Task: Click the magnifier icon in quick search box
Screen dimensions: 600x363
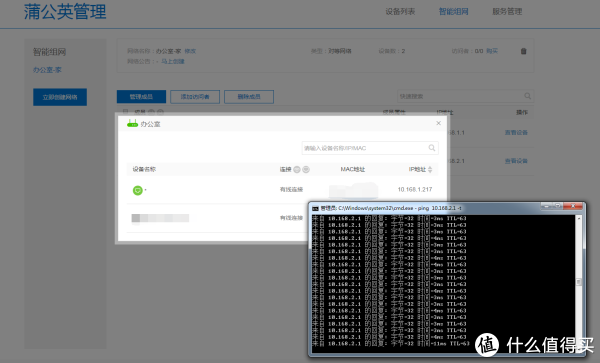Action: coord(527,96)
